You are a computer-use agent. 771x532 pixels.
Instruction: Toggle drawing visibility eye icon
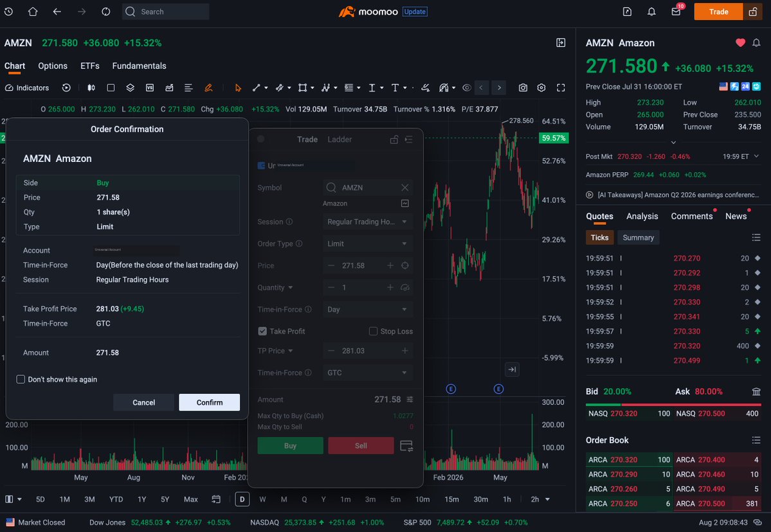coord(467,87)
